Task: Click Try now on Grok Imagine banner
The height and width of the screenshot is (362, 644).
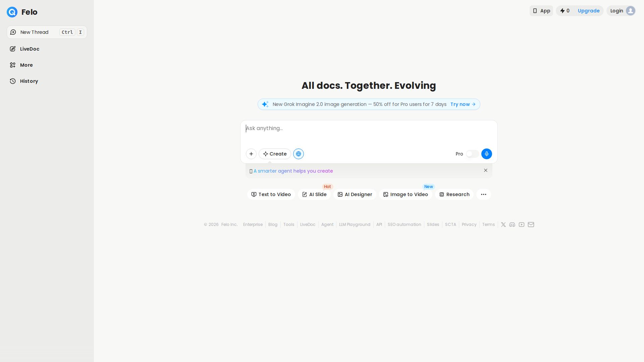Action: (x=463, y=104)
